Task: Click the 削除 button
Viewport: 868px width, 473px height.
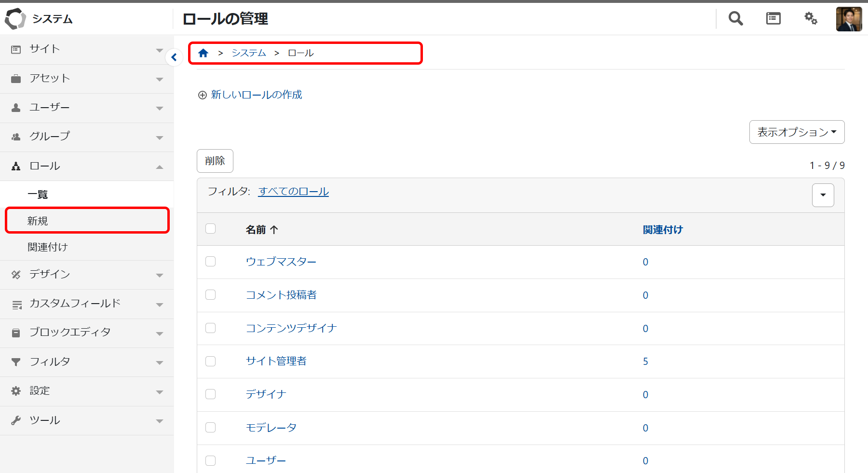Action: tap(215, 161)
